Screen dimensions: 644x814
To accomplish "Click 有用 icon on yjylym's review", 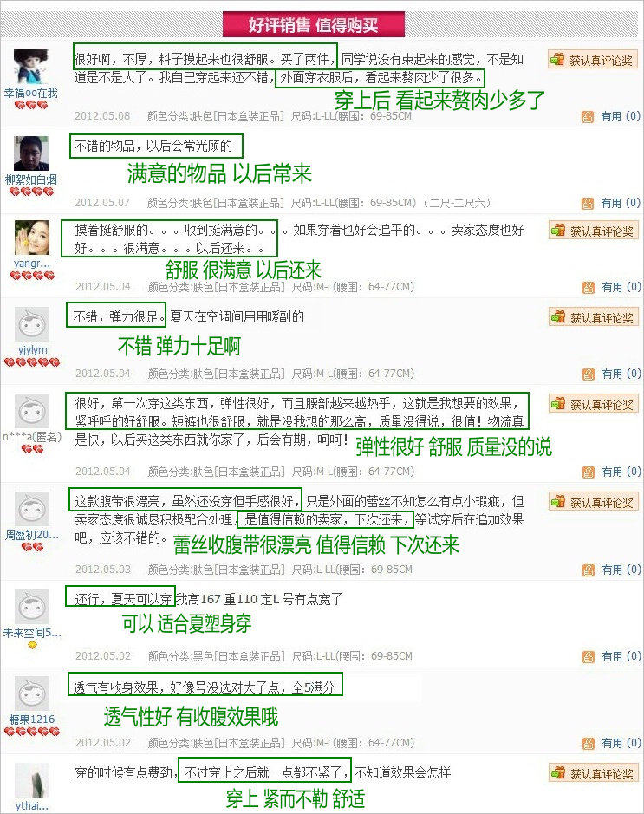I will point(588,374).
